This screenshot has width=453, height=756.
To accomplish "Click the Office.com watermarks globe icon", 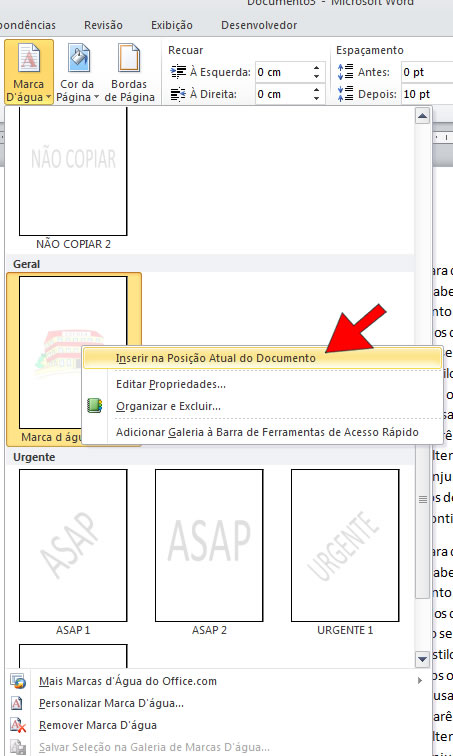I will pos(18,681).
